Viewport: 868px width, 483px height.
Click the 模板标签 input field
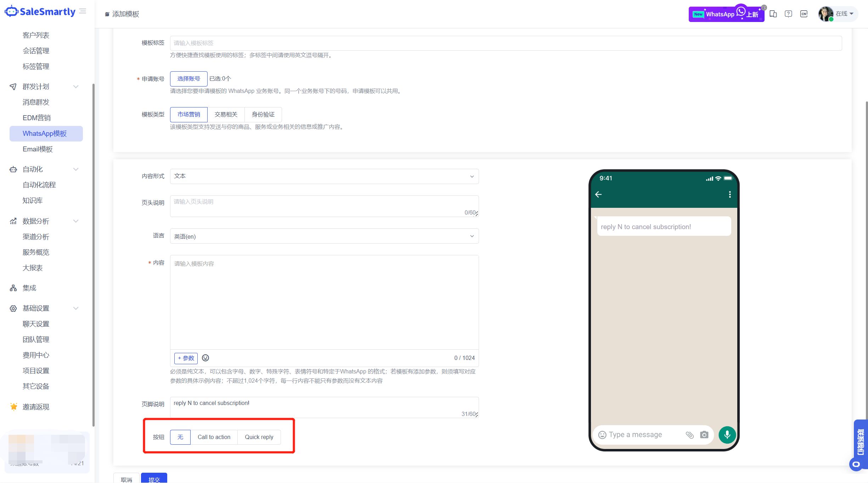[x=506, y=43]
